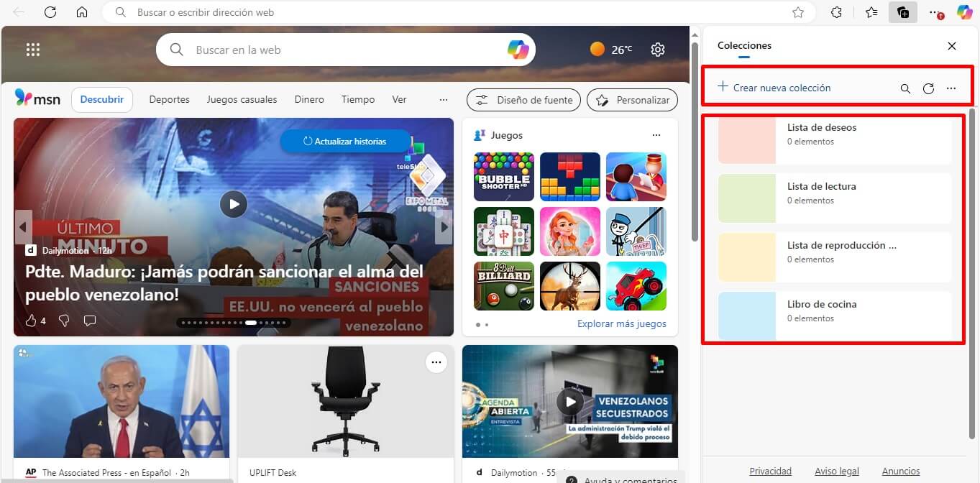Refresh collections sync icon
The width and height of the screenshot is (980, 483).
point(928,88)
